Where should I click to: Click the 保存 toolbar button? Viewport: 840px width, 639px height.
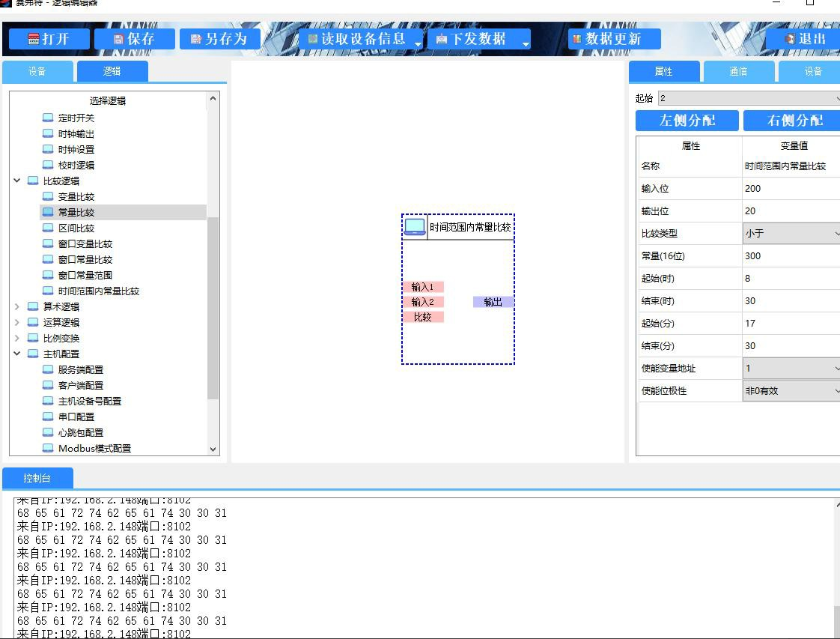pyautogui.click(x=135, y=39)
